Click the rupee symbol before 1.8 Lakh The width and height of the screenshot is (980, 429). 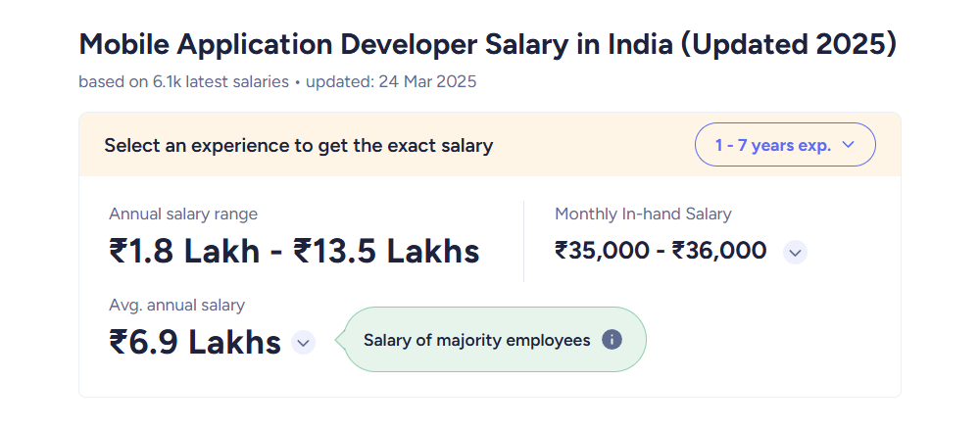point(119,251)
